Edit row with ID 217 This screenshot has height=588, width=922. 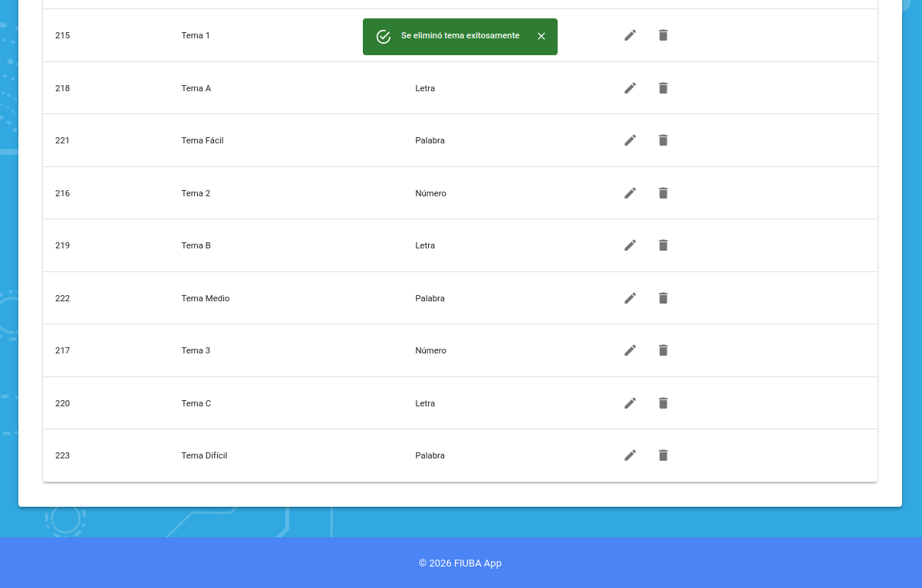pyautogui.click(x=630, y=350)
